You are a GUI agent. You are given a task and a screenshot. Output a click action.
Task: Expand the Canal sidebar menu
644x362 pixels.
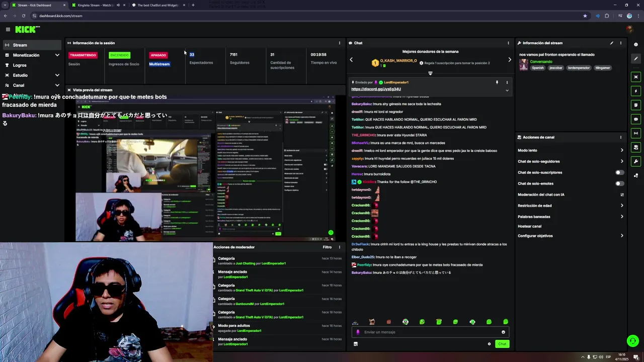coord(32,85)
